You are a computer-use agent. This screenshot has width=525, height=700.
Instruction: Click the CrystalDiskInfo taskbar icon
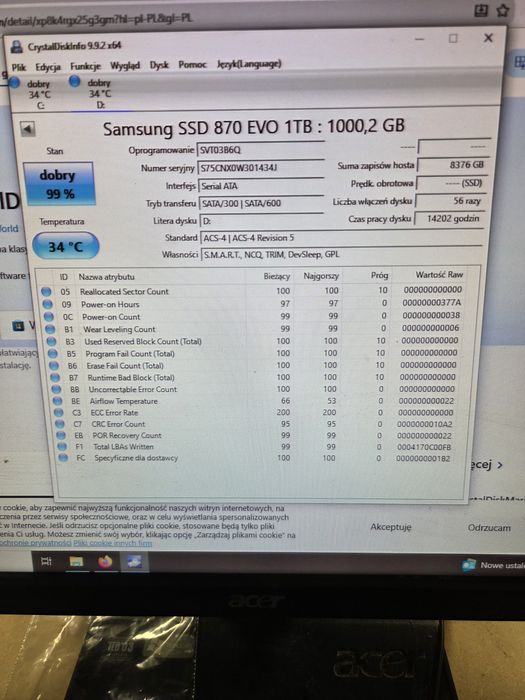[x=134, y=562]
